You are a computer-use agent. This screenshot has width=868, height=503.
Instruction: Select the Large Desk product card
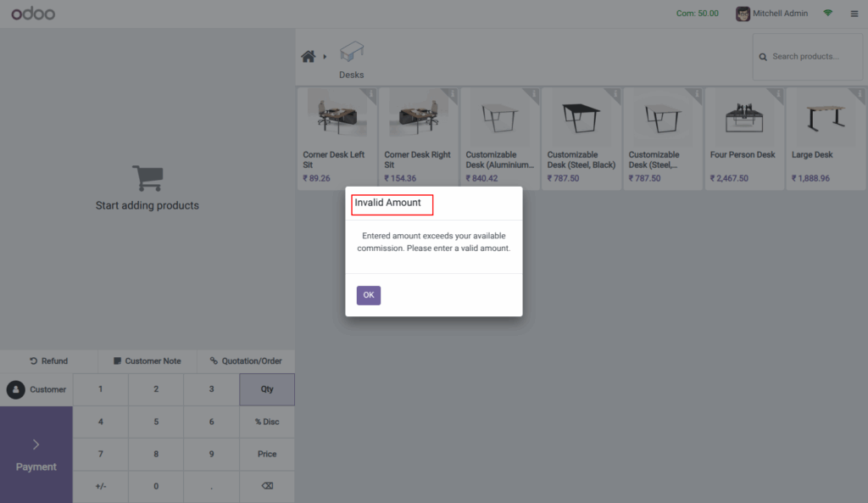coord(825,136)
